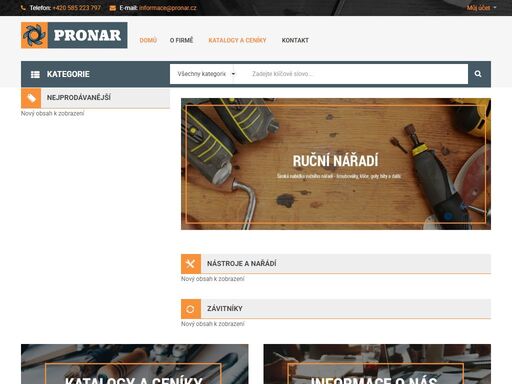Click the phone number +420 585 223 797
Viewport: 512px width, 384px height.
click(76, 8)
